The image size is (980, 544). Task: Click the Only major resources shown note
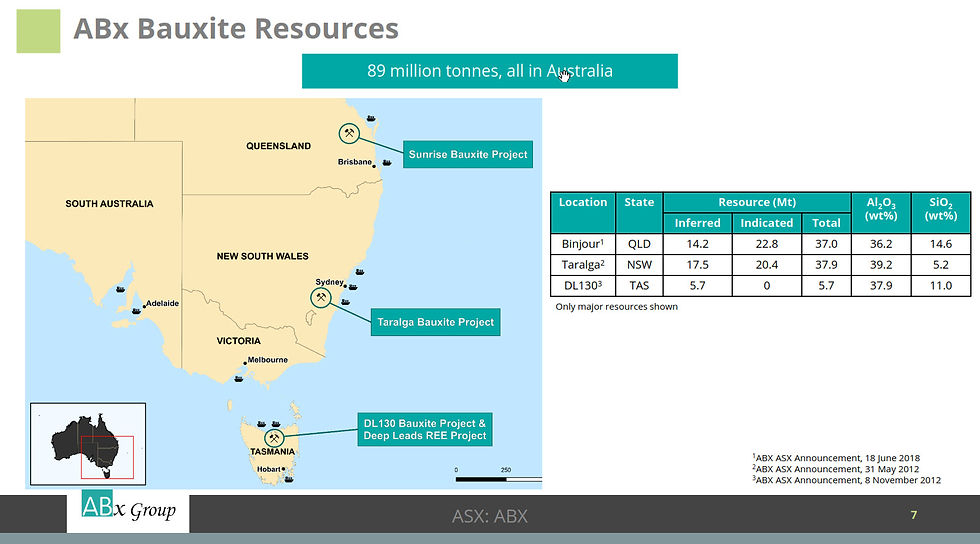click(616, 306)
